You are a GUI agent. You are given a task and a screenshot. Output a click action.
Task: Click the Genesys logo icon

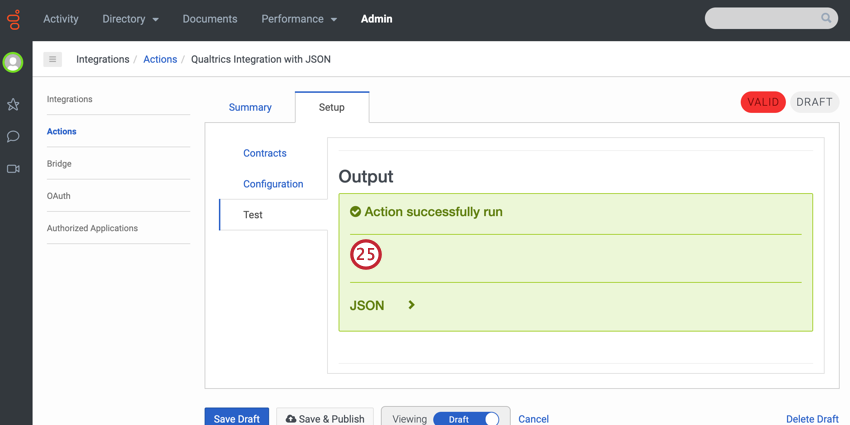pos(13,18)
